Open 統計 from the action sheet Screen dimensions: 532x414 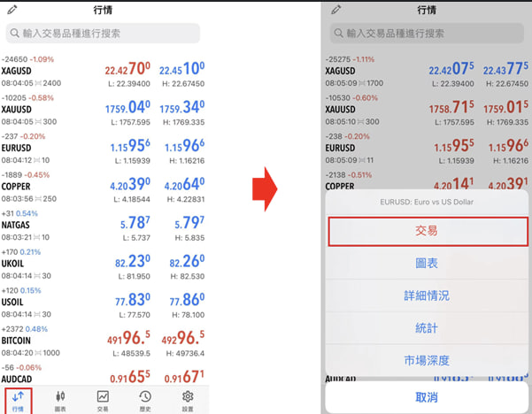[x=427, y=328]
